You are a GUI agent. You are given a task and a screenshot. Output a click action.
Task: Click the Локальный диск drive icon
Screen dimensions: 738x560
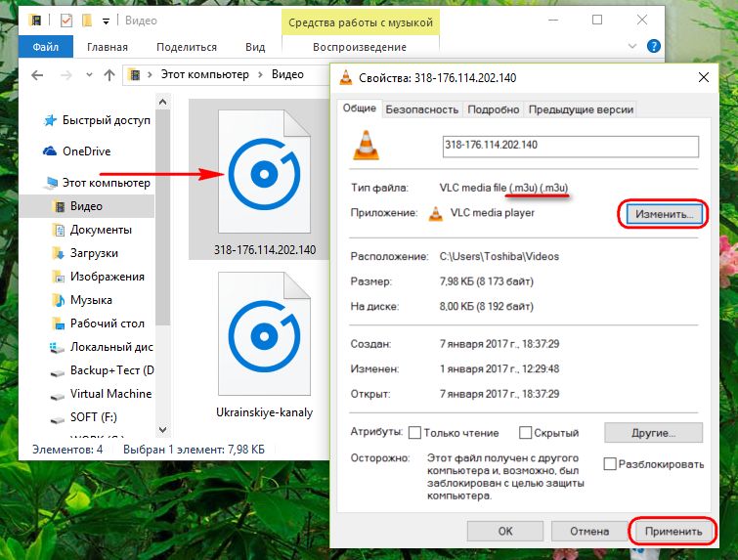coord(57,347)
